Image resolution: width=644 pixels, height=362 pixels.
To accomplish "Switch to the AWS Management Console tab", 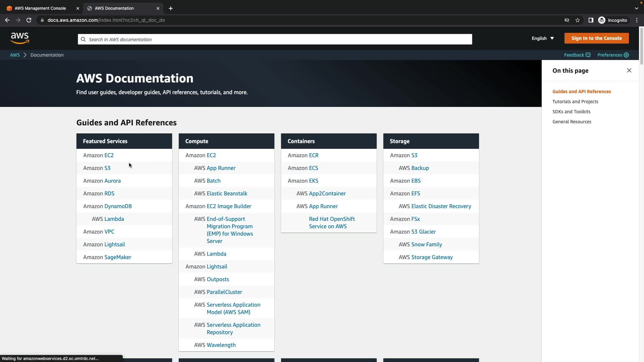I will (x=40, y=8).
